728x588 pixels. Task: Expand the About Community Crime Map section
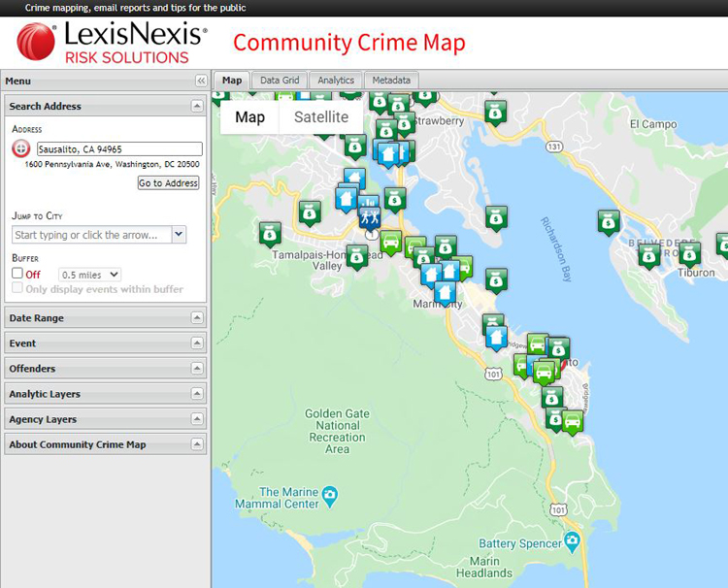click(x=197, y=444)
